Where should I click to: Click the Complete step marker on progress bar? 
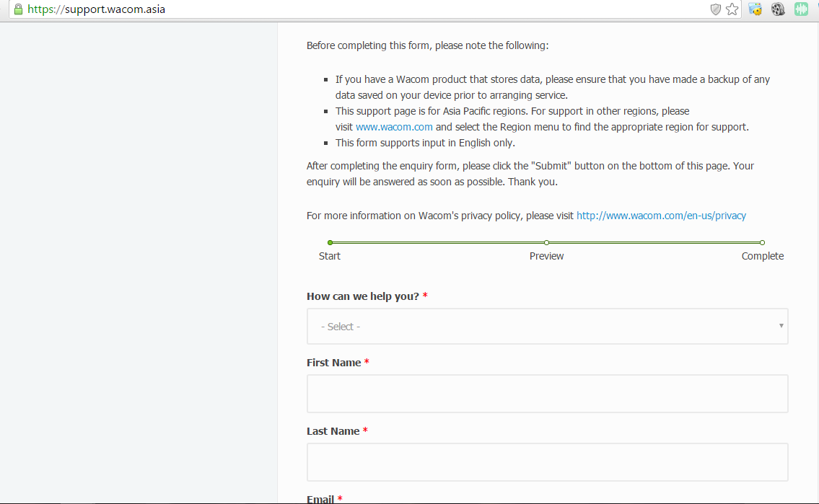pyautogui.click(x=763, y=242)
